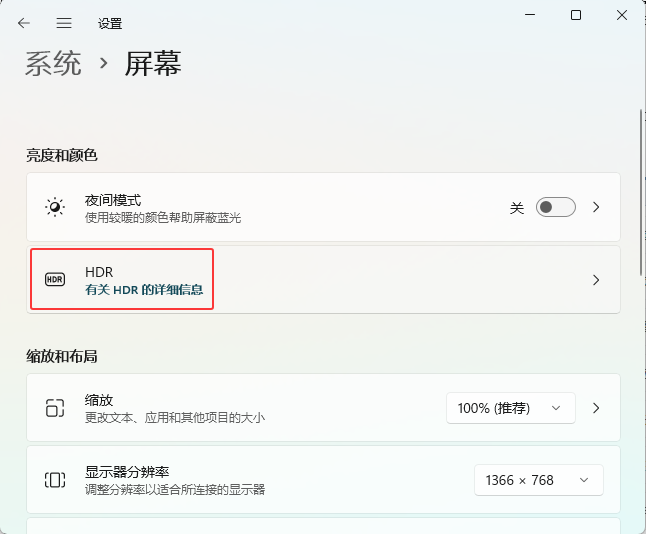Open the 100% (推荐) scale dropdown

510,408
